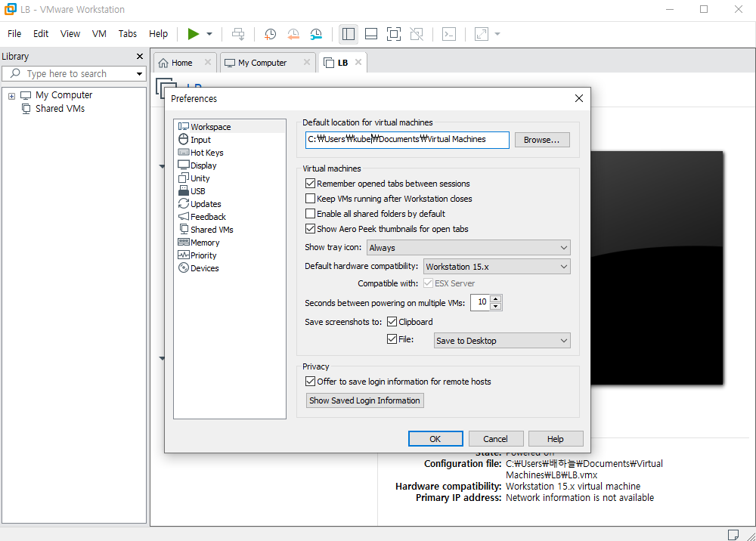Select Display preferences category
Image resolution: width=756 pixels, height=541 pixels.
pos(203,165)
